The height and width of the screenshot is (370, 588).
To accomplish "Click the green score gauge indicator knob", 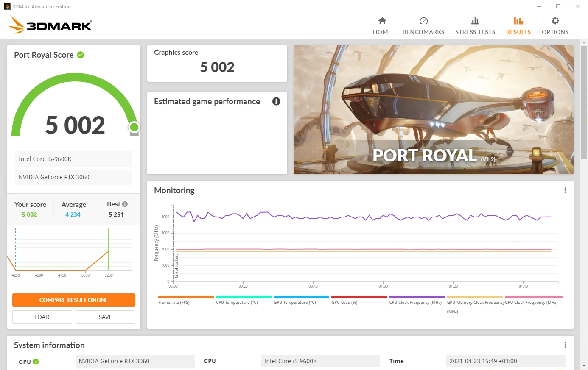I will pos(134,127).
